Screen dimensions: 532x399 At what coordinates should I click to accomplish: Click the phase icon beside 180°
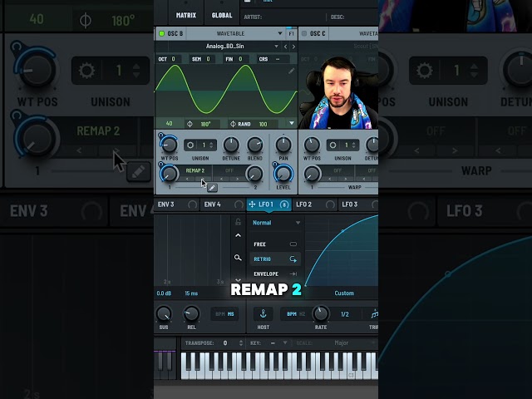point(190,124)
